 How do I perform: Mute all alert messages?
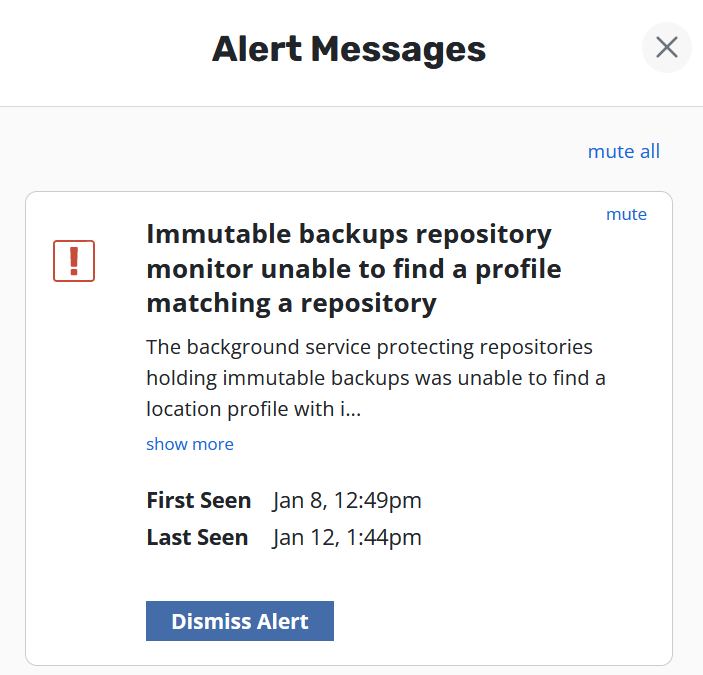(x=624, y=152)
